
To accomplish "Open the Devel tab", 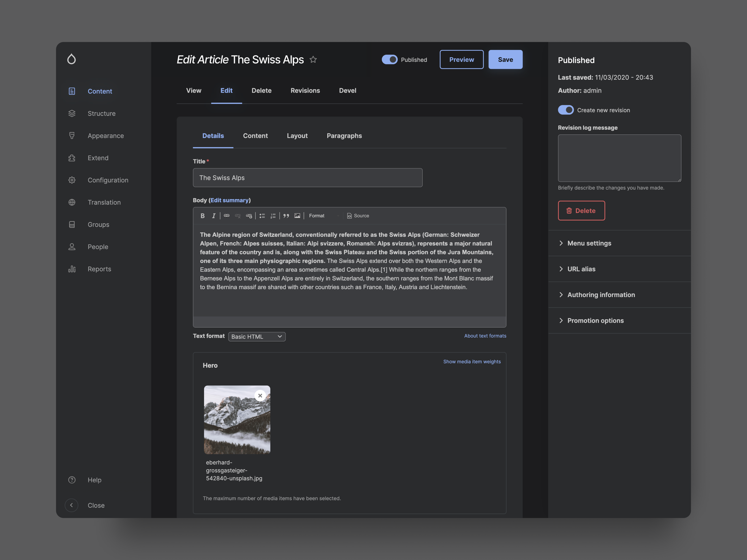I will coord(348,91).
